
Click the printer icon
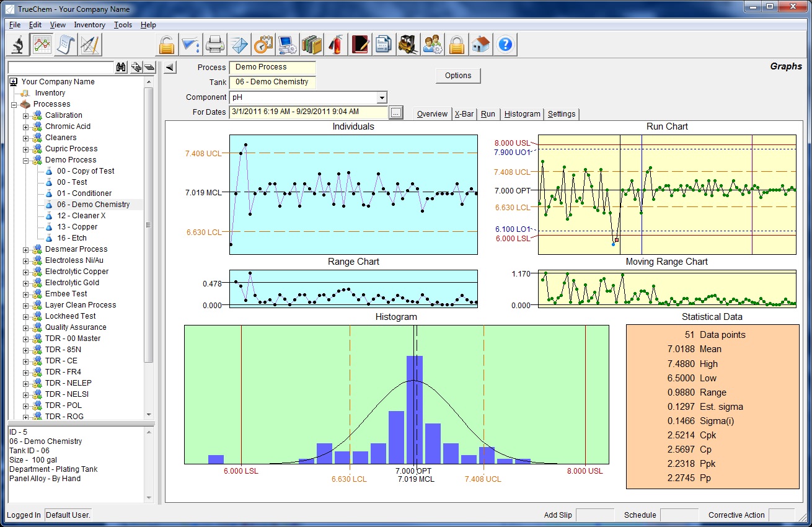tap(214, 45)
